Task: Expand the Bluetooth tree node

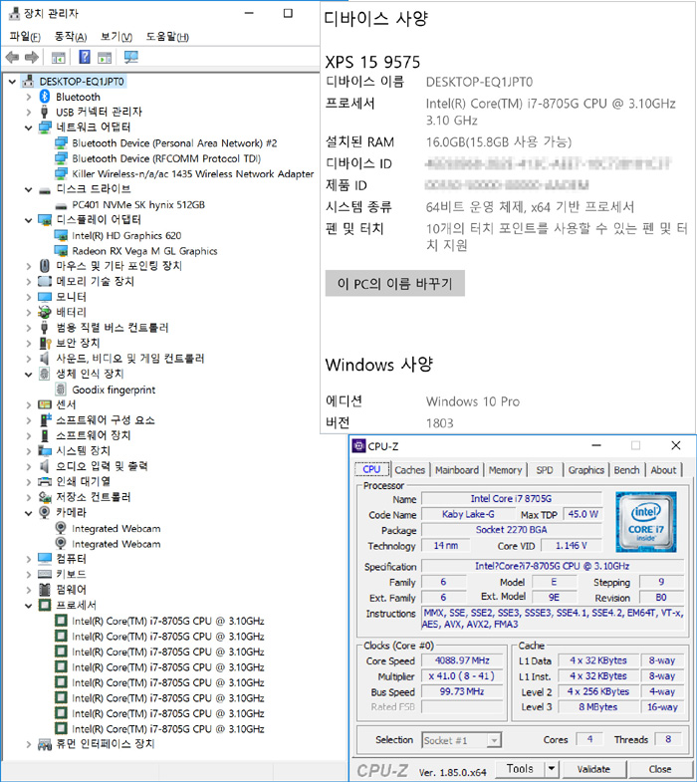Action: tap(29, 97)
